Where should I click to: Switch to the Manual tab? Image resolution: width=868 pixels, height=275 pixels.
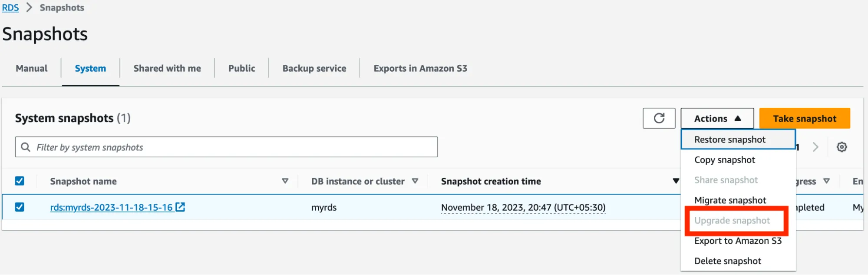[x=31, y=68]
